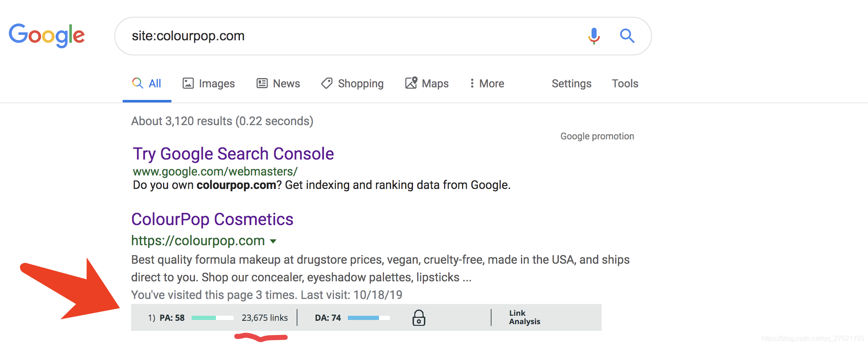This screenshot has width=868, height=346.
Task: Go to the Shopping tab
Action: point(352,84)
